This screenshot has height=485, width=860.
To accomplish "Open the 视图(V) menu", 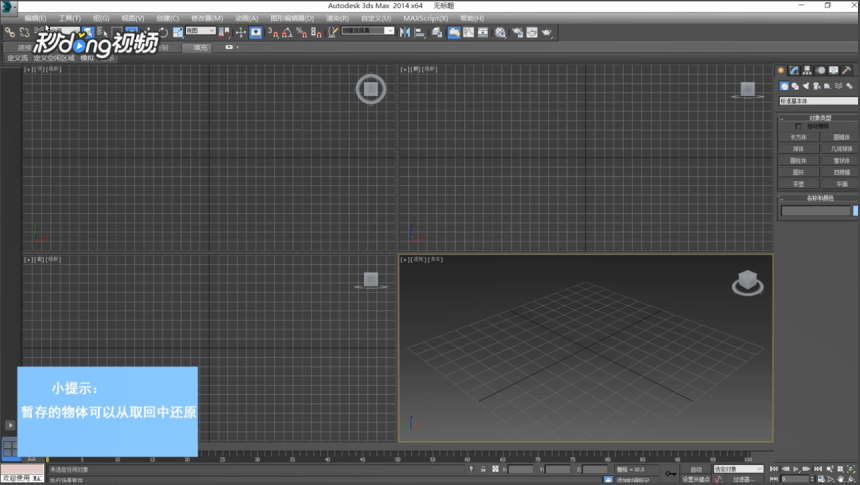I will tap(133, 18).
